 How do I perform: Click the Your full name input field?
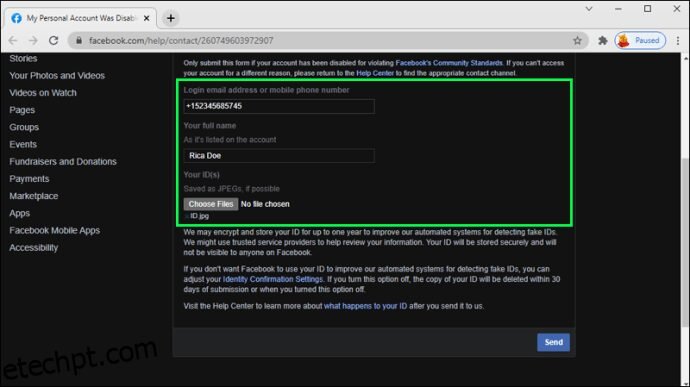tap(279, 155)
